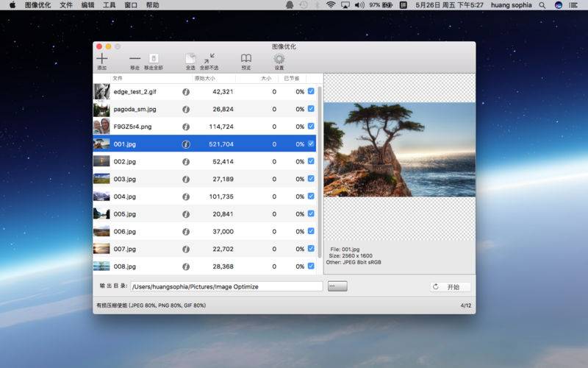Uncheck the F9GZ5r4.png checkbox
This screenshot has height=368, width=588.
[x=311, y=126]
